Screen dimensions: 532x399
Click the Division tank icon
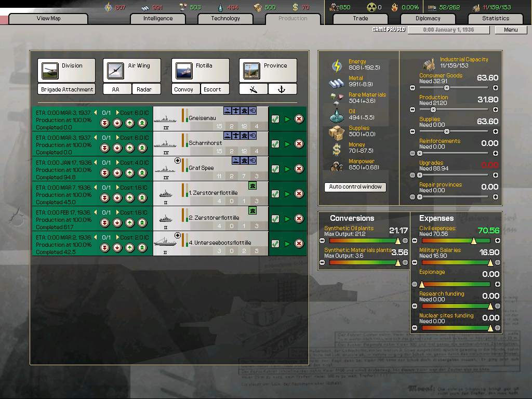click(50, 71)
